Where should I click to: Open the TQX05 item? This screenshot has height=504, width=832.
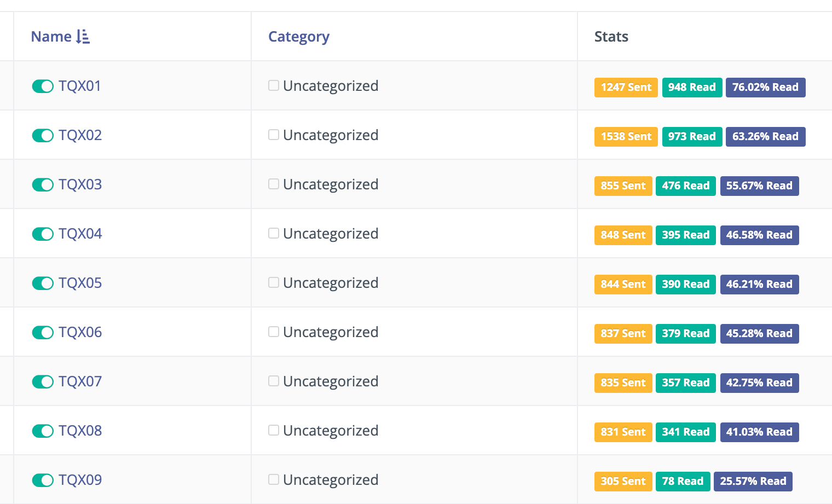click(x=80, y=283)
